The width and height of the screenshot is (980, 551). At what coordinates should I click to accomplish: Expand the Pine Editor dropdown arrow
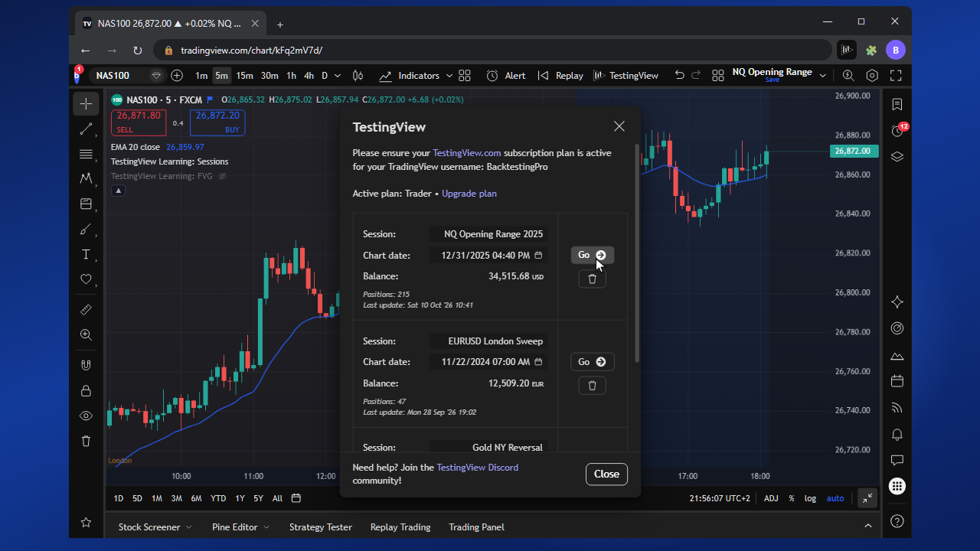tap(266, 527)
